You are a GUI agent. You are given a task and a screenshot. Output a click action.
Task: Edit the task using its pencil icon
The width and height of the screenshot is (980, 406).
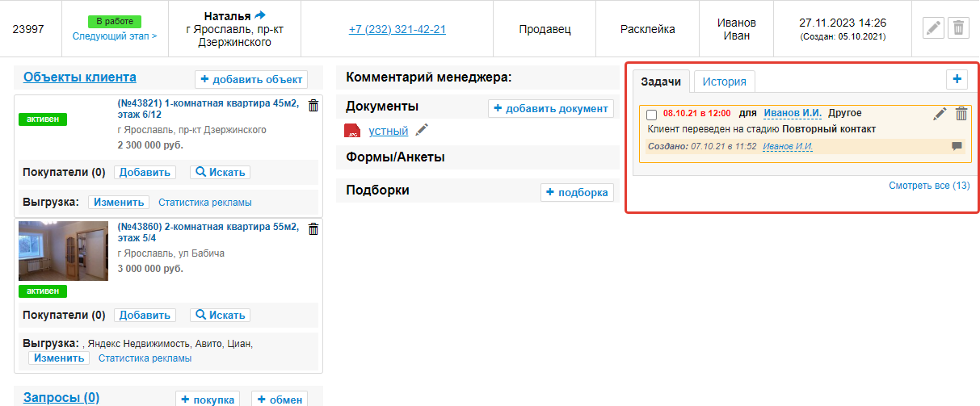[x=940, y=114]
